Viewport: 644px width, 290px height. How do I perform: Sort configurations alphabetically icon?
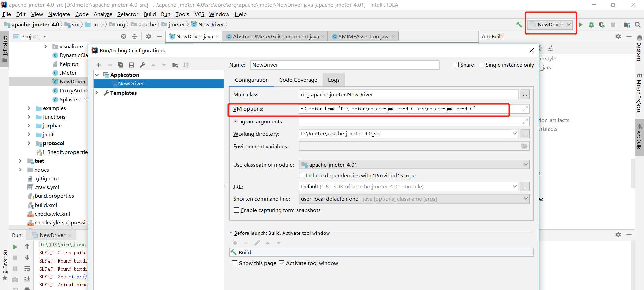click(186, 65)
